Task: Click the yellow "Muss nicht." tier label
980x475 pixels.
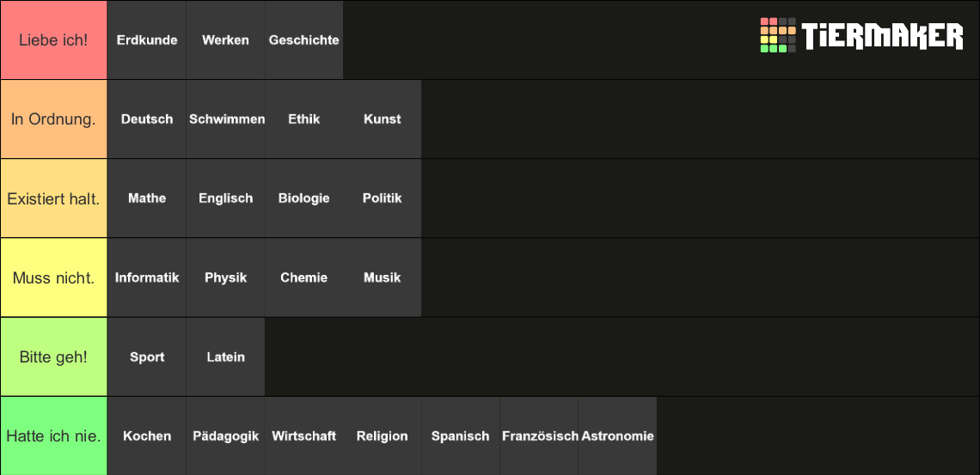Action: (54, 277)
